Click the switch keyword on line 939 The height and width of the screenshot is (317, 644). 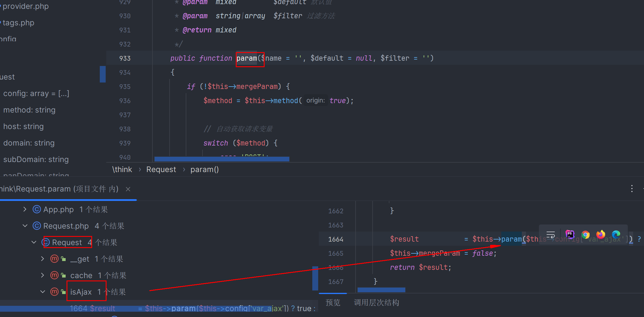[x=215, y=143]
